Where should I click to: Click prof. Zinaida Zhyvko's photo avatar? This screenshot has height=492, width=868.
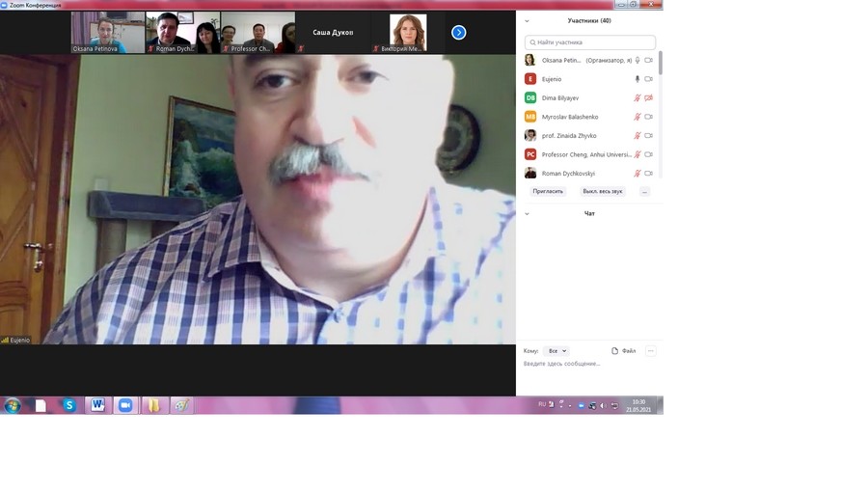tap(530, 136)
